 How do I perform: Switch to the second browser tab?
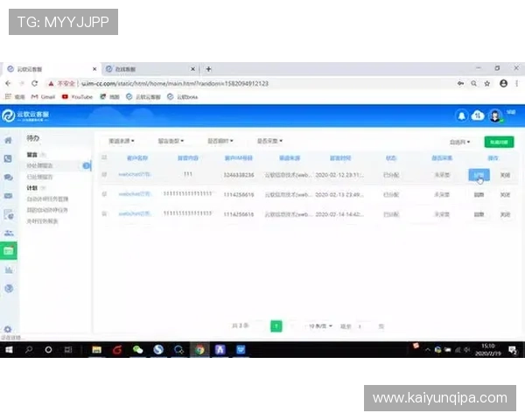[150, 69]
